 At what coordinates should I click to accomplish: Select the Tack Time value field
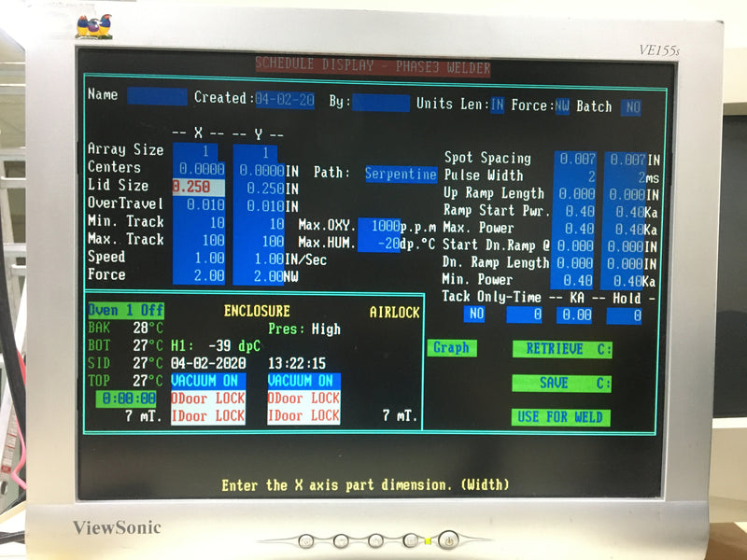click(524, 315)
